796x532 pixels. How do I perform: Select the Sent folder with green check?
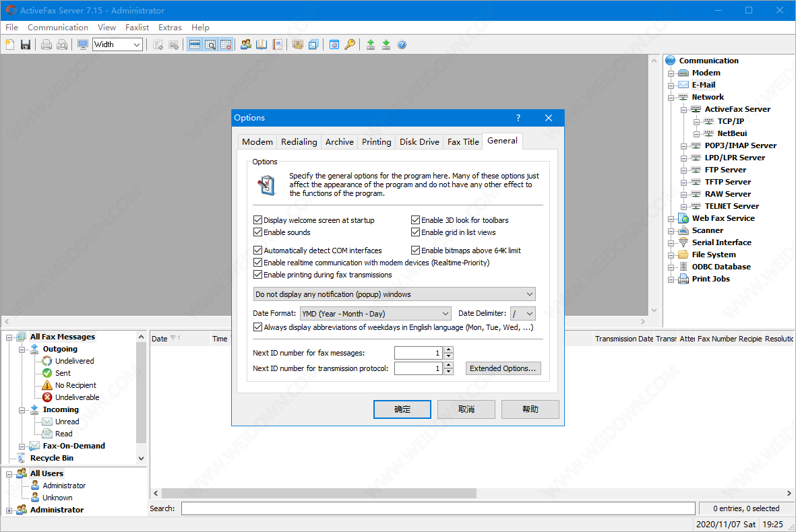point(63,373)
